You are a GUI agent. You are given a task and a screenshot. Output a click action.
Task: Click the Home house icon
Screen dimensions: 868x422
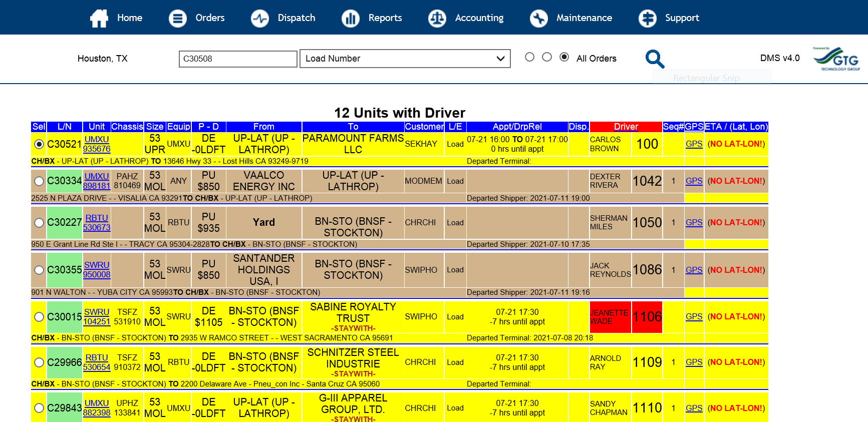coord(99,18)
